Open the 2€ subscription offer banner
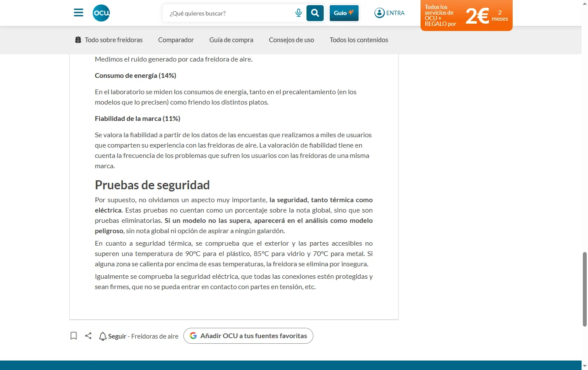 [x=467, y=15]
